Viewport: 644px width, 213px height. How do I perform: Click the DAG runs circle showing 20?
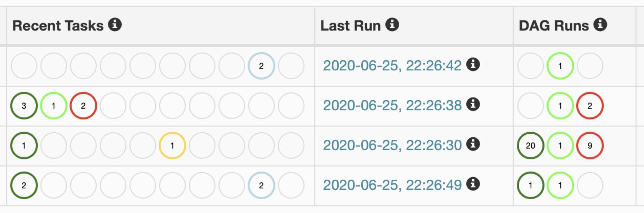click(531, 145)
